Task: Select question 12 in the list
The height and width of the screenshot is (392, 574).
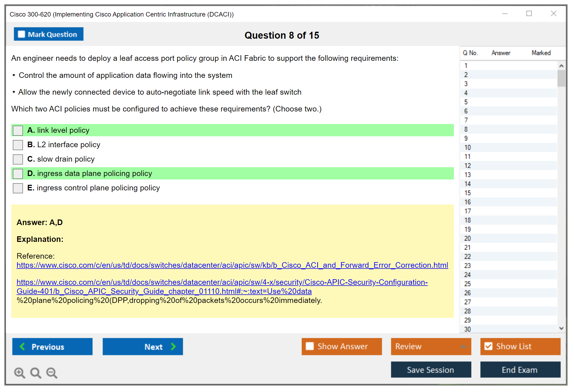Action: tap(468, 166)
